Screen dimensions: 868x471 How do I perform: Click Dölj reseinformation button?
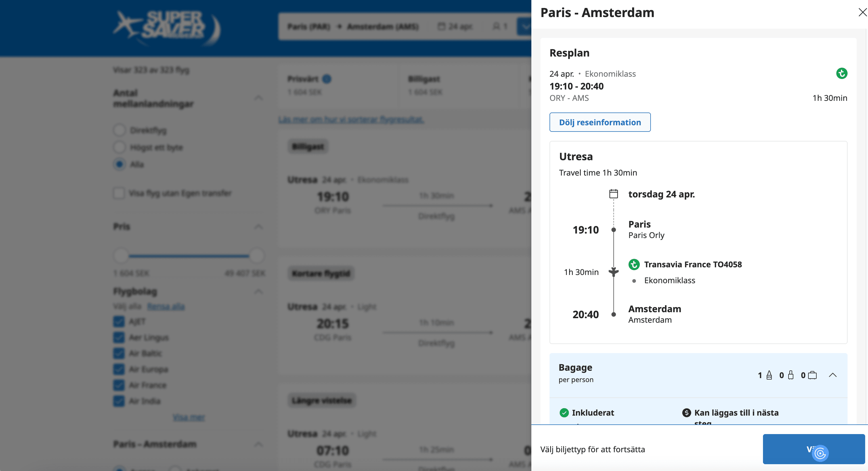[600, 122]
